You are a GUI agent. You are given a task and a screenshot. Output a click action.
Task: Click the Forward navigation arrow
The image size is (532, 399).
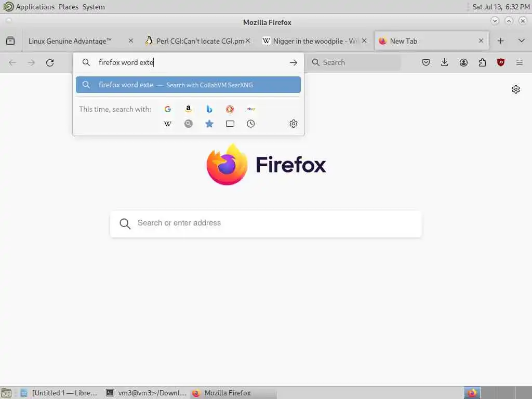(31, 62)
